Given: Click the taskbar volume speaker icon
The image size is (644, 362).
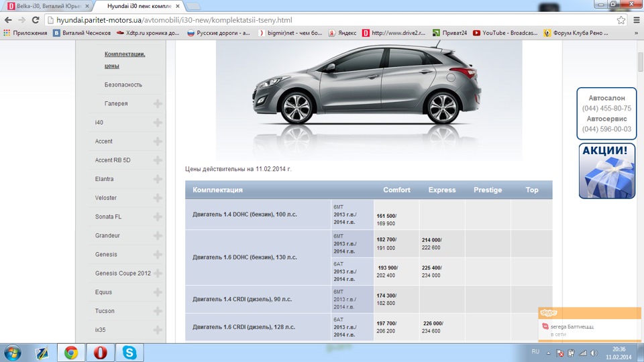Looking at the screenshot, I should 594,353.
